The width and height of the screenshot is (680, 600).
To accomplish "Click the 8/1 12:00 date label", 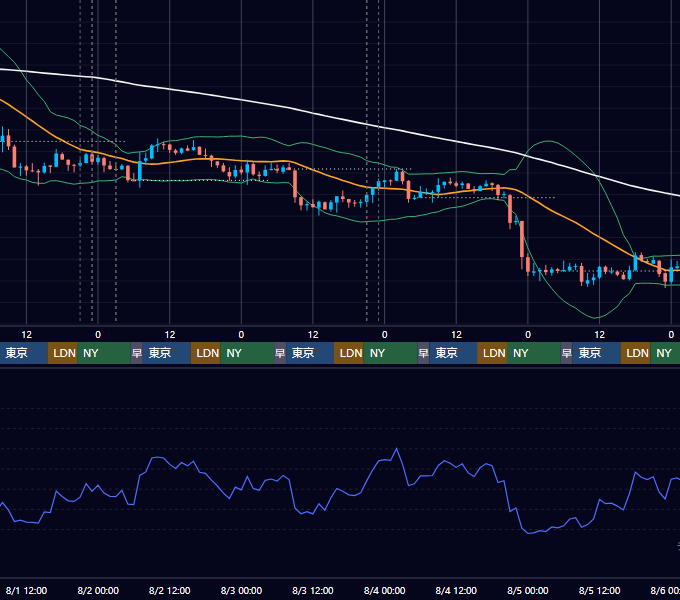I will click(26, 590).
